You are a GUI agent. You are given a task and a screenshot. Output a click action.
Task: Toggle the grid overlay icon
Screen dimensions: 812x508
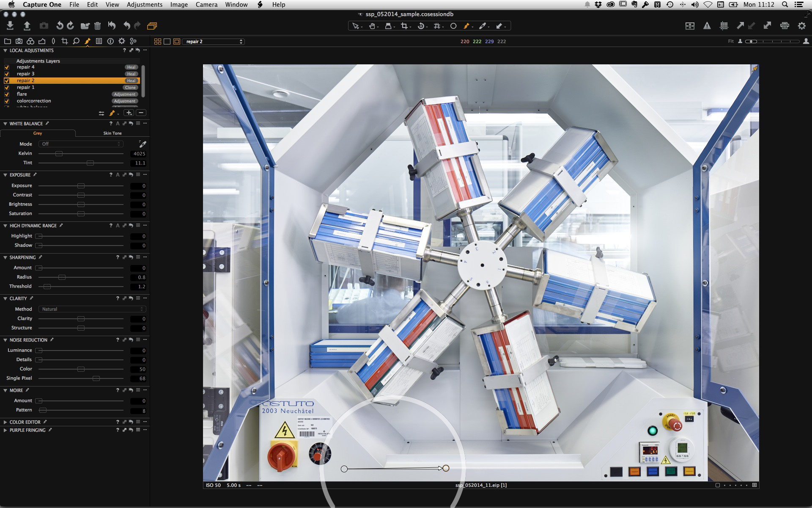[724, 26]
